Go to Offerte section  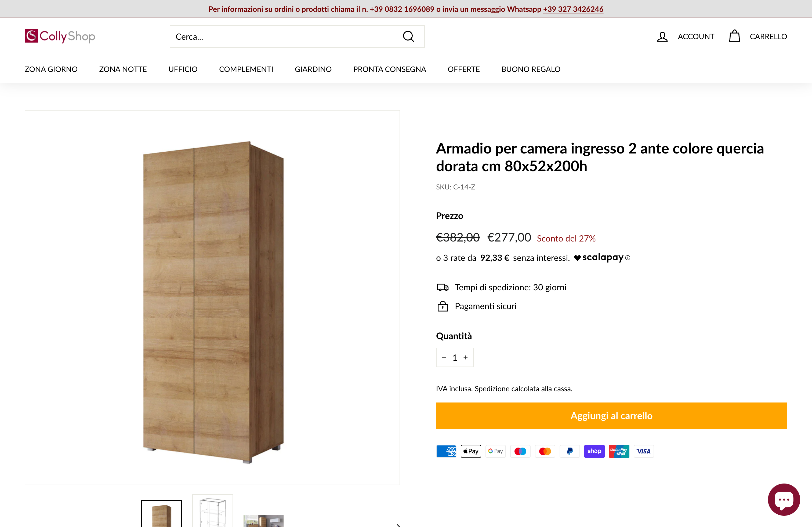(463, 69)
